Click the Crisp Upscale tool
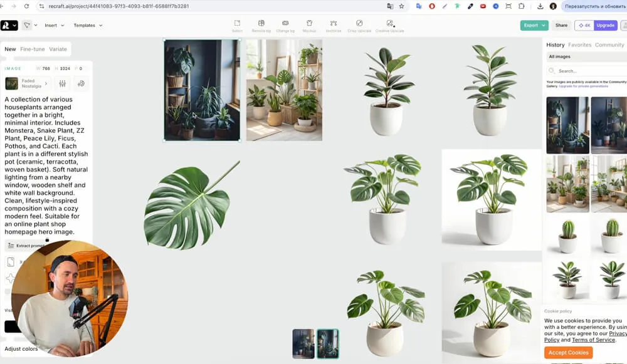This screenshot has height=364, width=627. click(359, 26)
